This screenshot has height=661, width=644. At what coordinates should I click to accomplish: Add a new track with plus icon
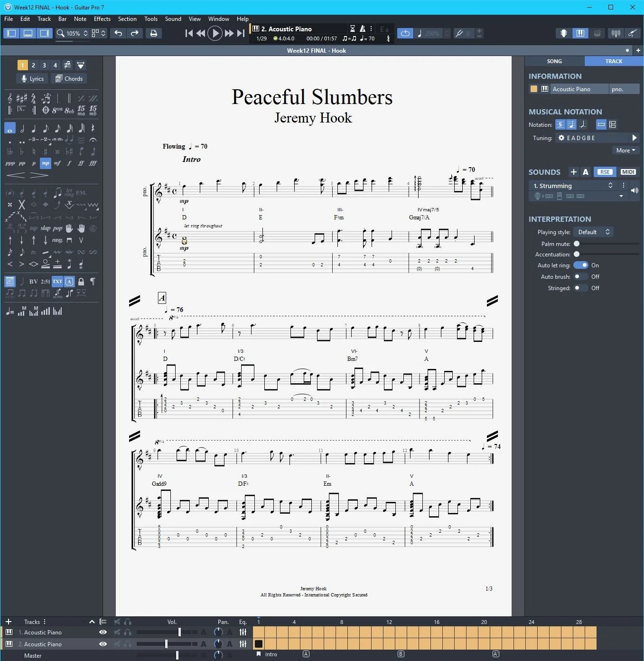click(9, 622)
